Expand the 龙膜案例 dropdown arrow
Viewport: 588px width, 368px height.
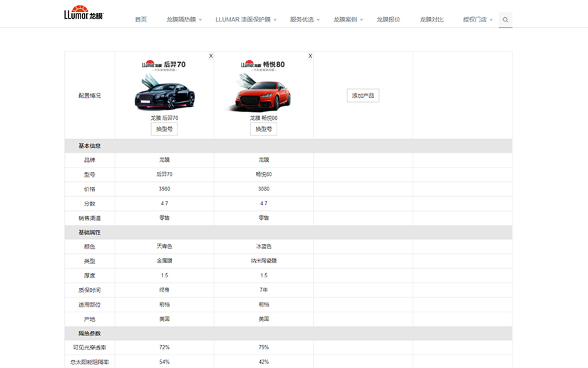coord(361,20)
